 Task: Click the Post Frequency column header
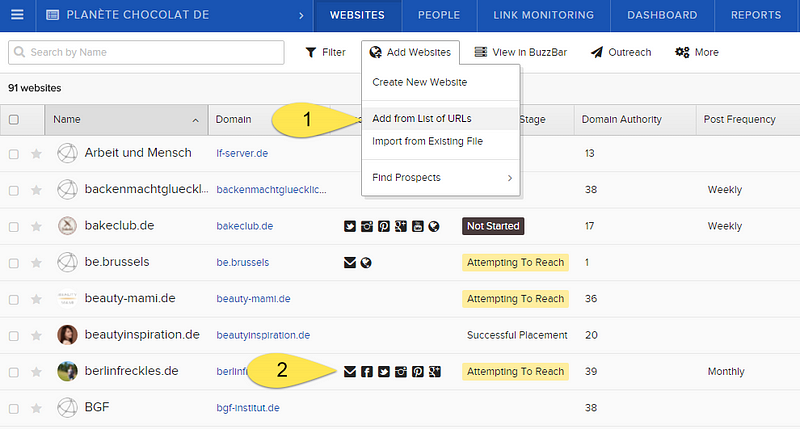pos(748,119)
